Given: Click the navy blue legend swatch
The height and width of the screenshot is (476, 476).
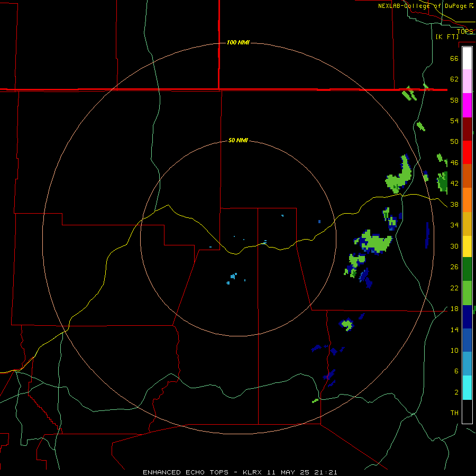Looking at the screenshot, I should tap(467, 317).
